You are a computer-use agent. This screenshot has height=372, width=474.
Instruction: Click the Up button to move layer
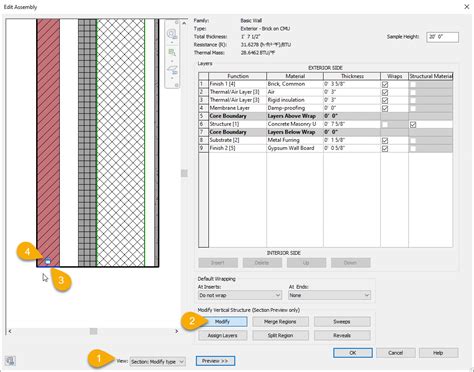pos(306,263)
